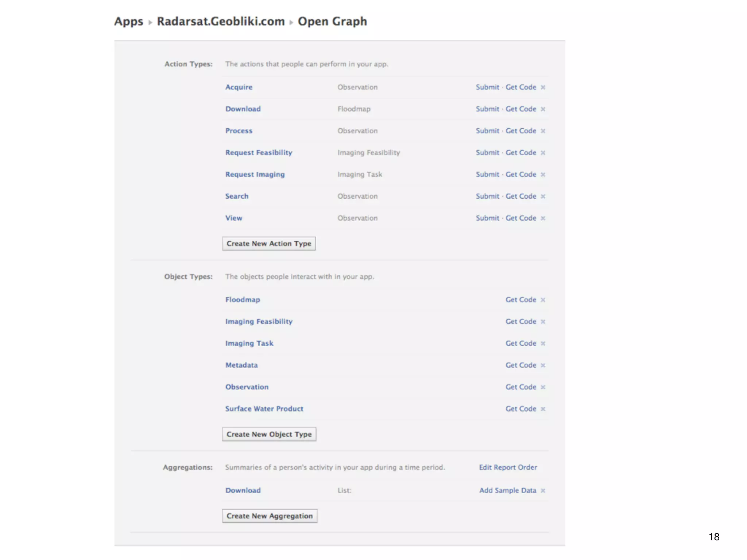The image size is (747, 560).
Task: Click Edit Report Order link
Action: (508, 467)
